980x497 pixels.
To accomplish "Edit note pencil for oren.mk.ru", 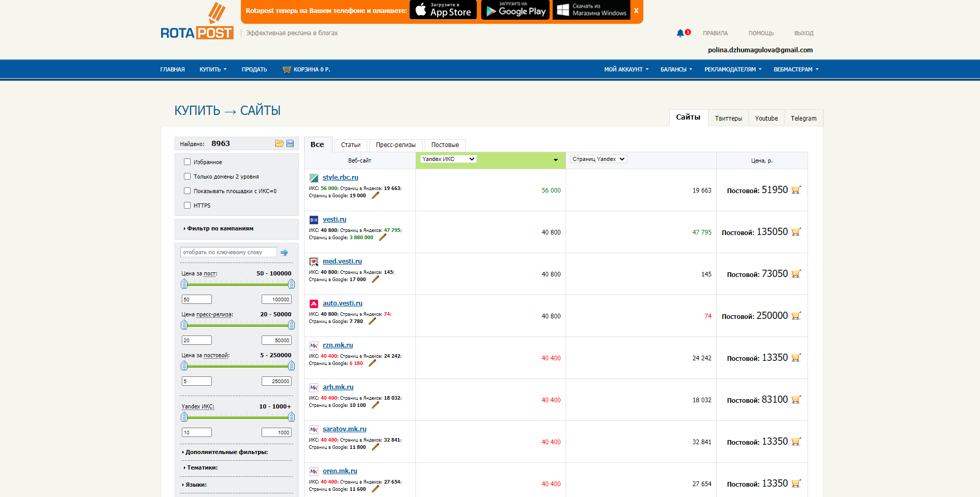I will click(x=376, y=489).
